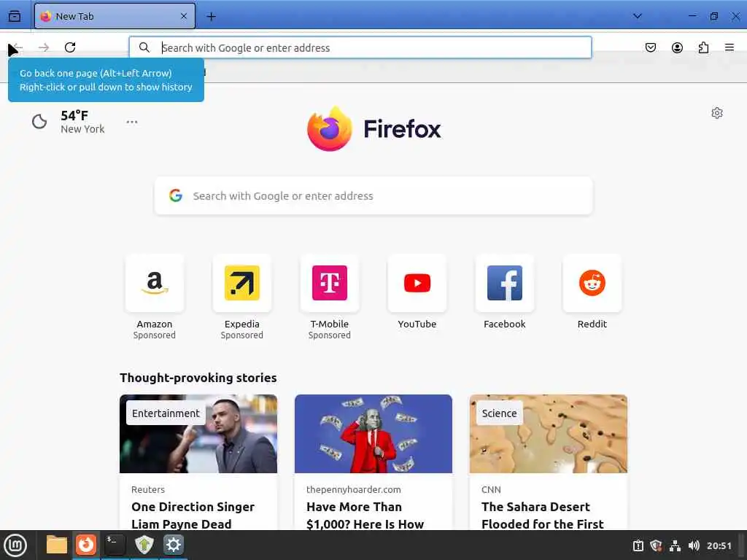Open the Linux Mint start menu

click(15, 545)
